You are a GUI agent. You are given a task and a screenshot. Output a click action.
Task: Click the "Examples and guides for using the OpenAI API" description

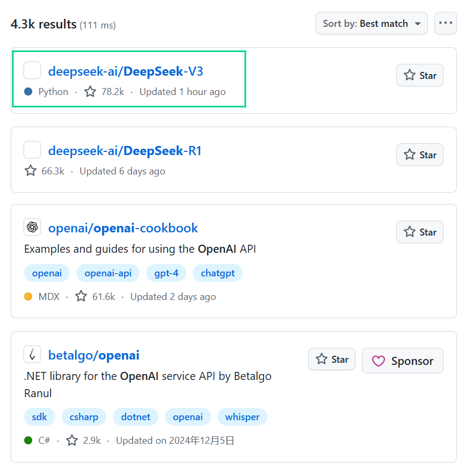(140, 249)
